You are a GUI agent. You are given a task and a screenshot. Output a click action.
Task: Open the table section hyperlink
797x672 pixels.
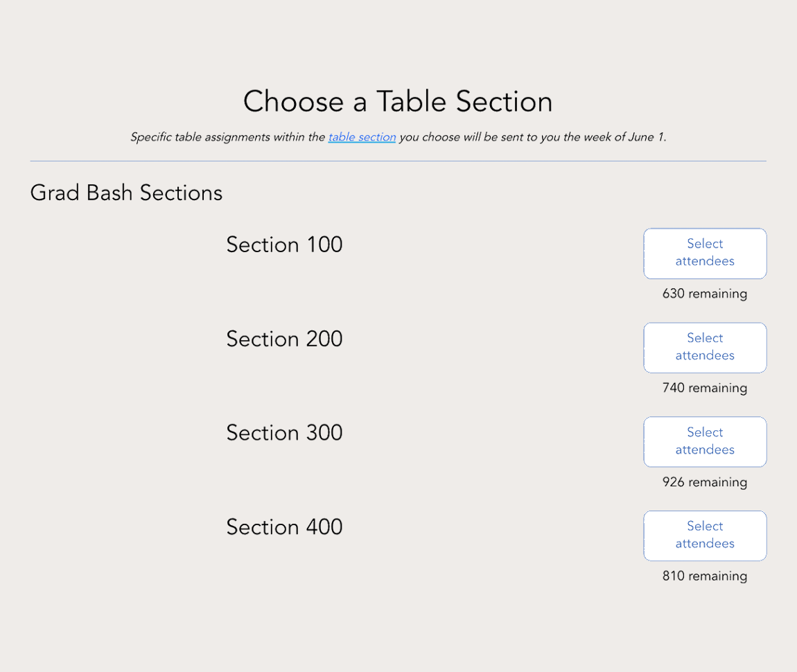pos(362,136)
